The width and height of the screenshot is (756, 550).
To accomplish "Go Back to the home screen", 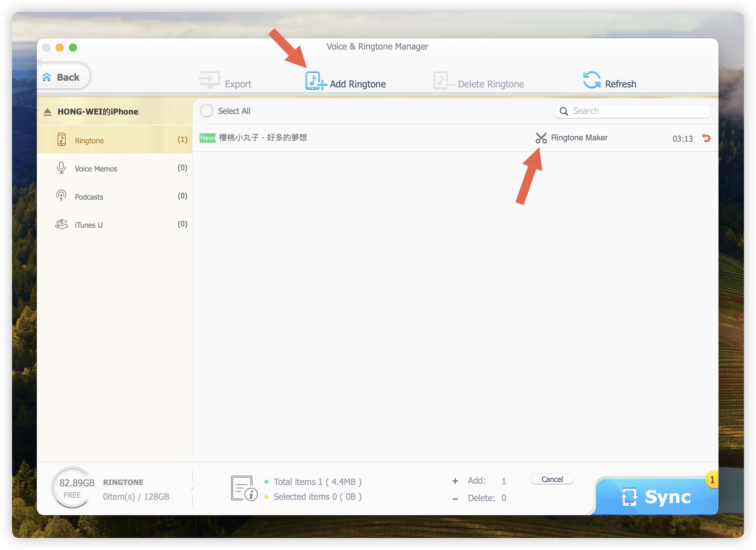I will tap(64, 77).
